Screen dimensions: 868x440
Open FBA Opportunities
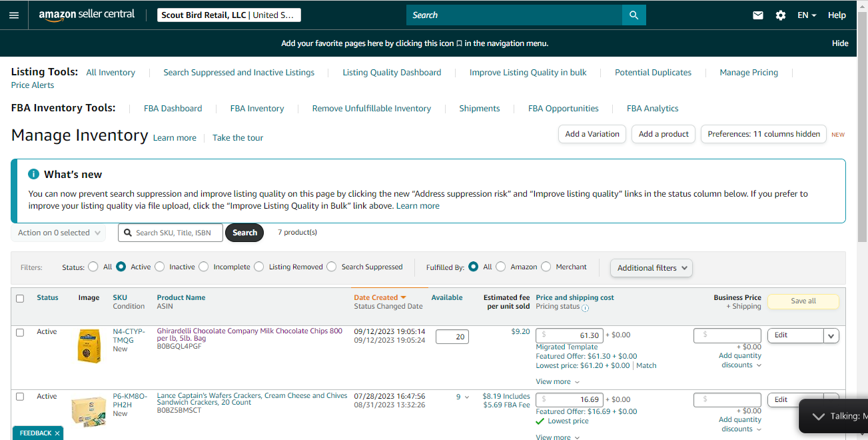pos(564,109)
